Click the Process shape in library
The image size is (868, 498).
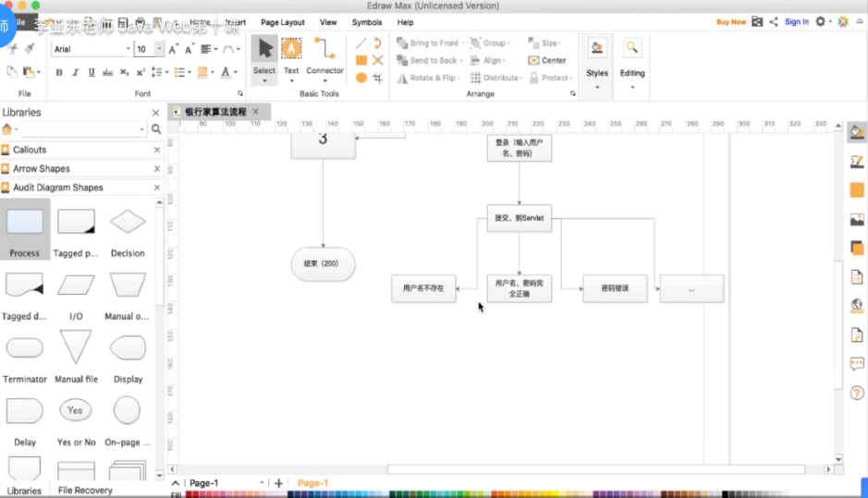pyautogui.click(x=25, y=230)
